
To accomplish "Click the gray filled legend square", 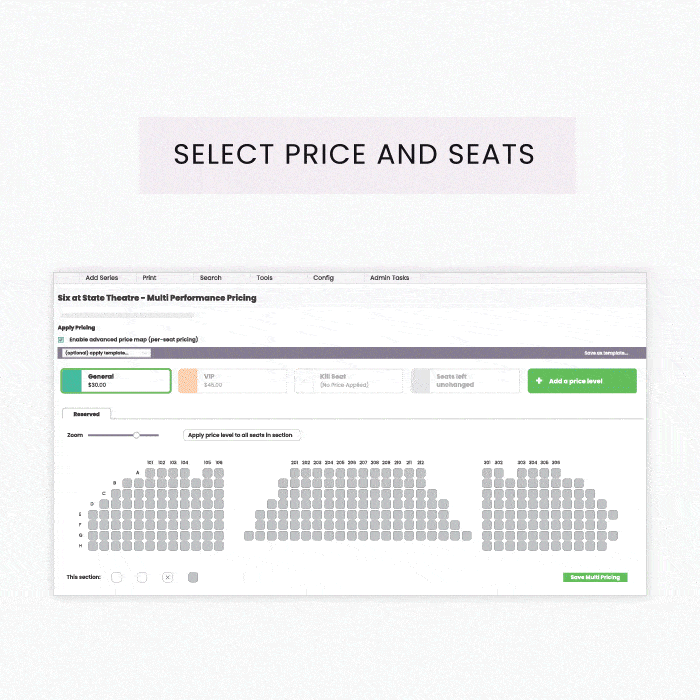I will pos(193,577).
